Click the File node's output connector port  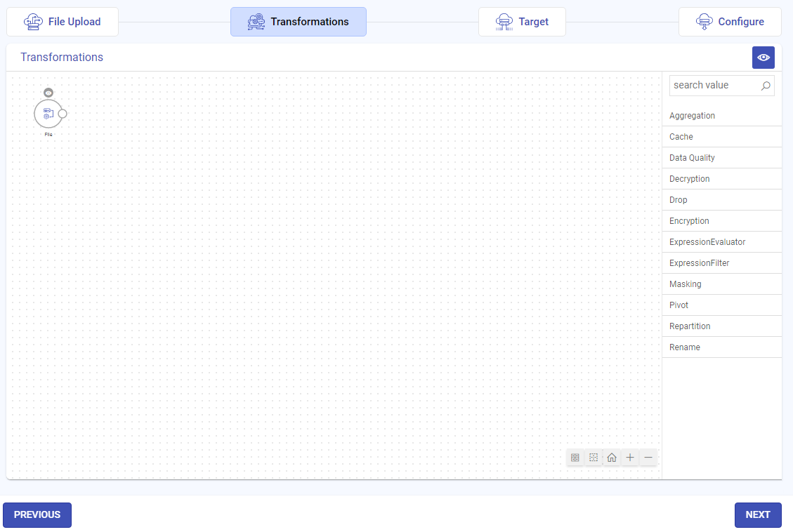63,114
